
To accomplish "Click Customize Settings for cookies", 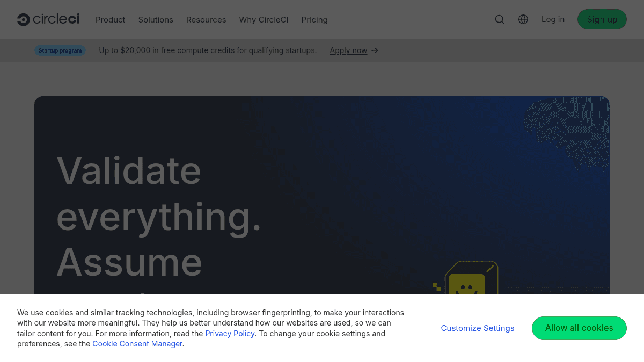I will [478, 328].
